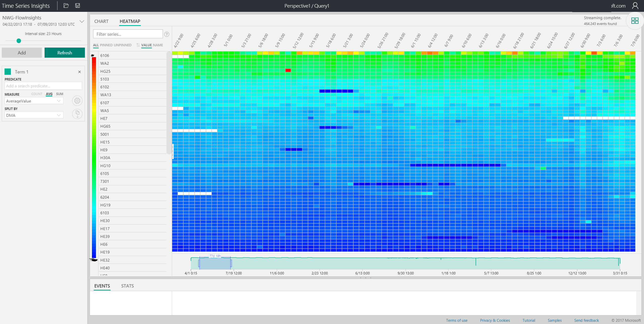This screenshot has width=644, height=324.
Task: Select series row HG65
Action: pyautogui.click(x=132, y=126)
